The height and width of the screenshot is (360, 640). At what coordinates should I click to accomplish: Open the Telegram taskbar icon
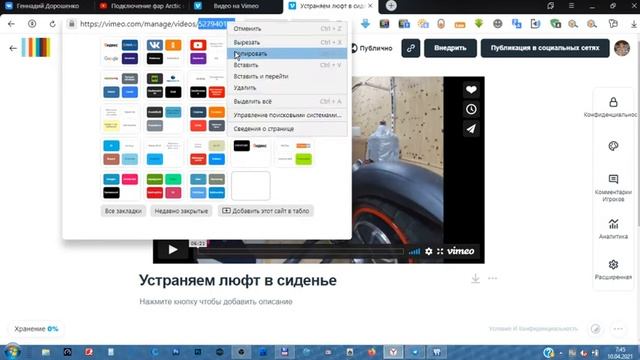415,352
